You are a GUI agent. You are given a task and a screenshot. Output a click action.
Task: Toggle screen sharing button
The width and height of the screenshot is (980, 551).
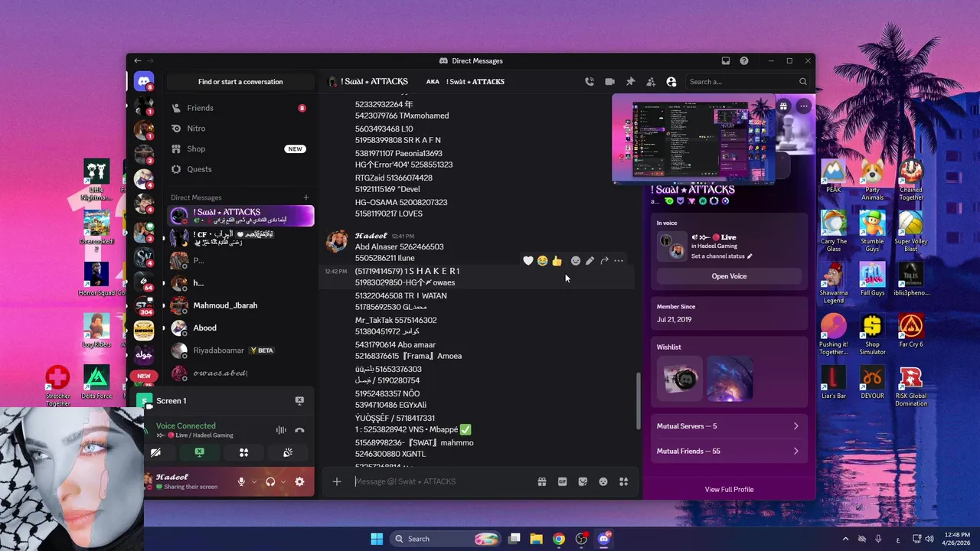coord(199,452)
